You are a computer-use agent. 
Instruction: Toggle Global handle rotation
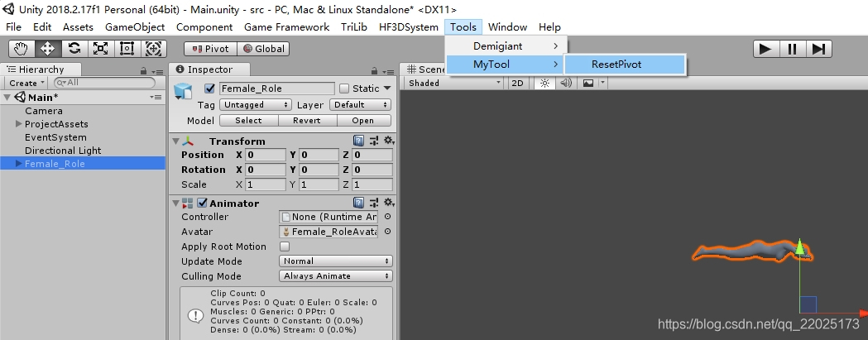pyautogui.click(x=263, y=49)
